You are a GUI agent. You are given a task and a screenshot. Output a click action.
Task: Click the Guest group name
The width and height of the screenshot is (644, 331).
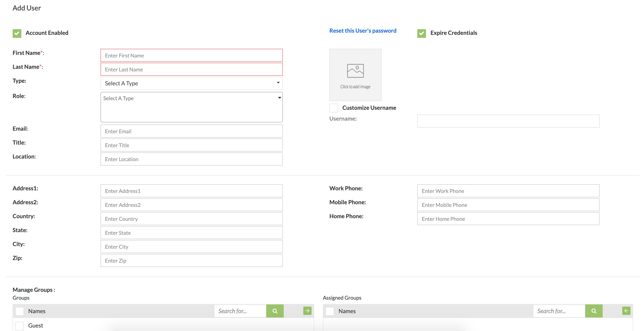[x=35, y=326]
